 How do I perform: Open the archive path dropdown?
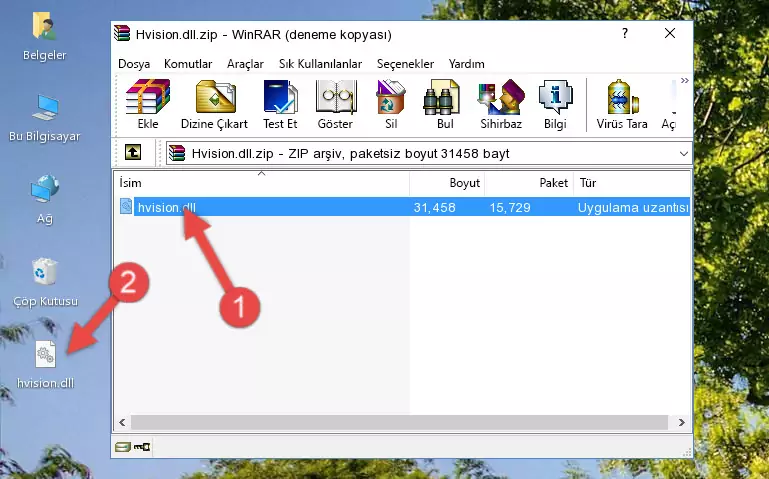684,153
